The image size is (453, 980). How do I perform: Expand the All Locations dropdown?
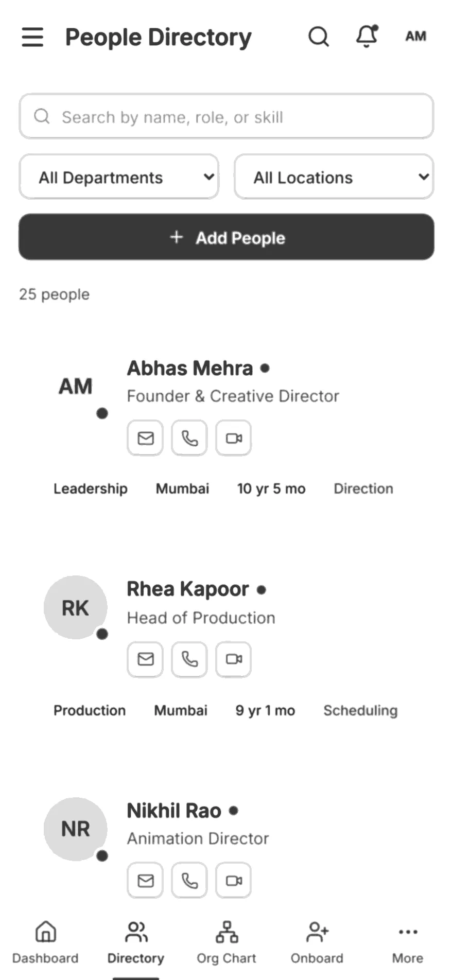[x=334, y=177]
